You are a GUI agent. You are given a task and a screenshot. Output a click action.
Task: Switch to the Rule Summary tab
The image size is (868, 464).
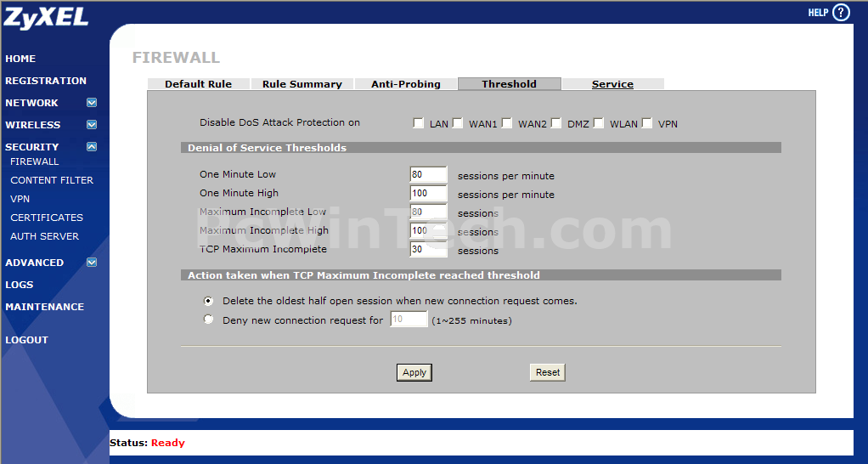302,84
